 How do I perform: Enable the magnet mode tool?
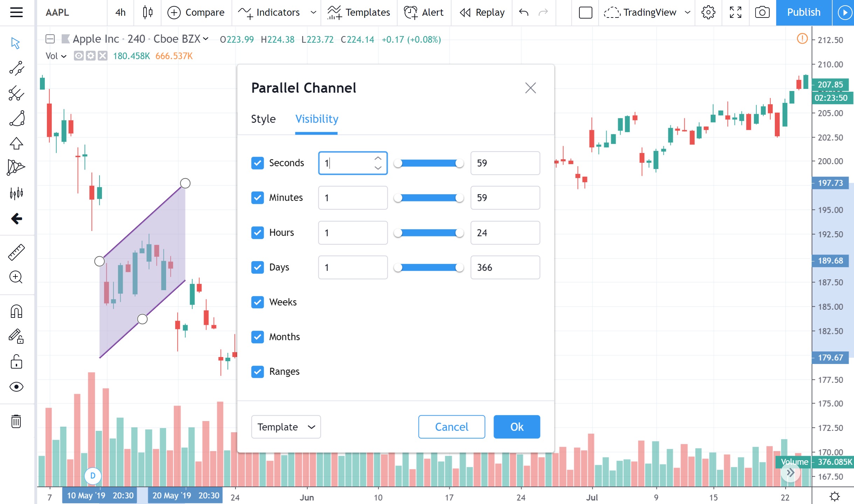point(16,311)
